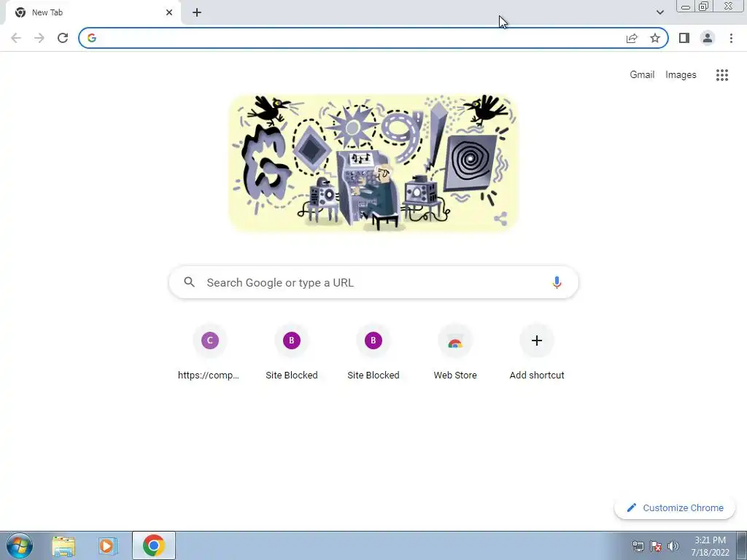Viewport: 747px width, 560px height.
Task: Open the tab search chevron
Action: [x=659, y=12]
